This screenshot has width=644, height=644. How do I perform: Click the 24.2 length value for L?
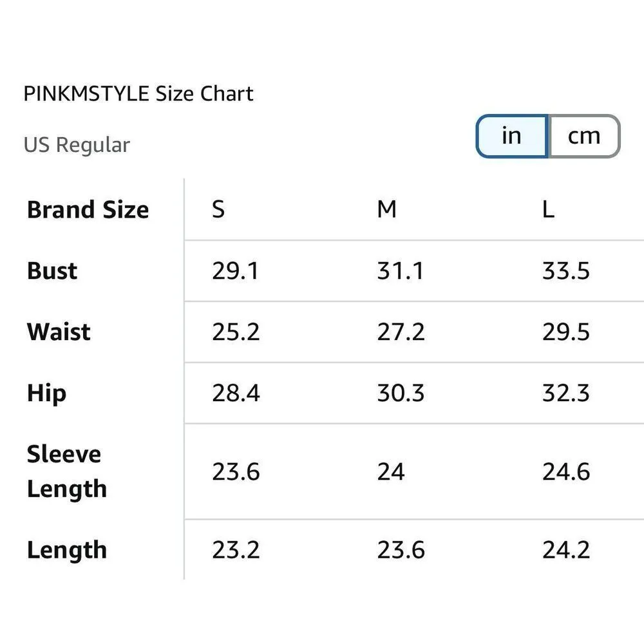pos(565,551)
